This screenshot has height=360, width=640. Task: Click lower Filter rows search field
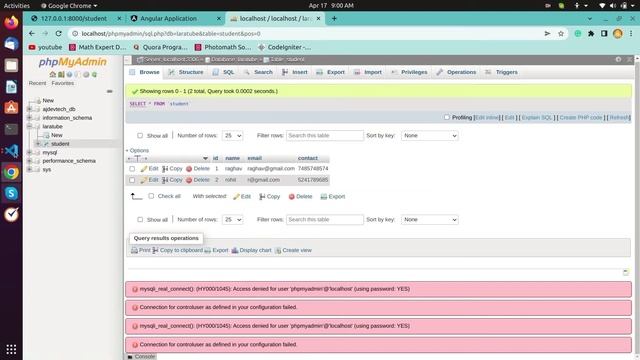tap(324, 220)
